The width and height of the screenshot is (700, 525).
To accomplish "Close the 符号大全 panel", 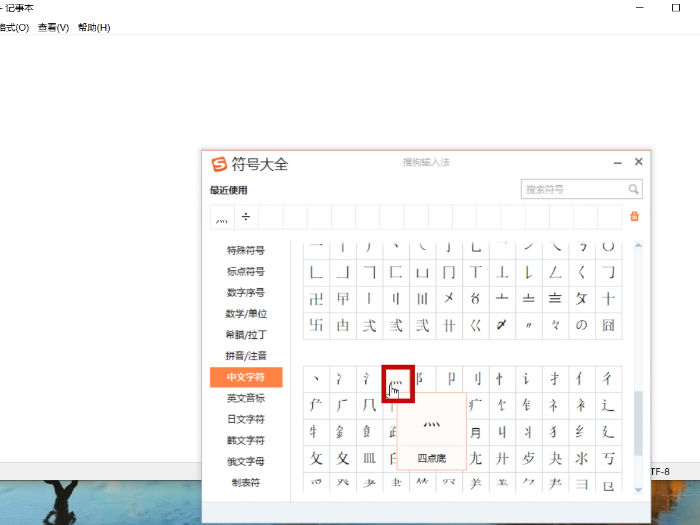I will 639,162.
